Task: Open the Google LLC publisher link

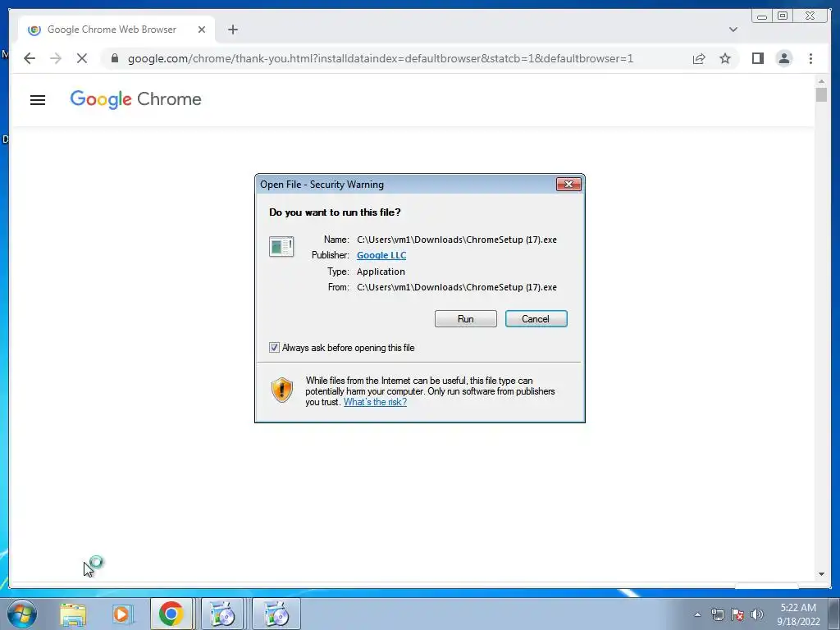Action: click(x=381, y=255)
